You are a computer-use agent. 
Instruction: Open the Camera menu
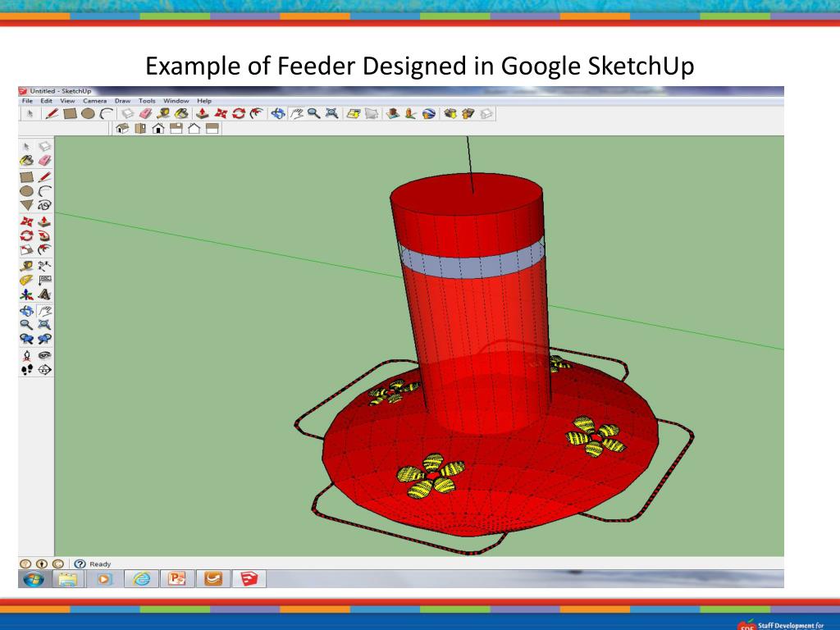pos(95,101)
